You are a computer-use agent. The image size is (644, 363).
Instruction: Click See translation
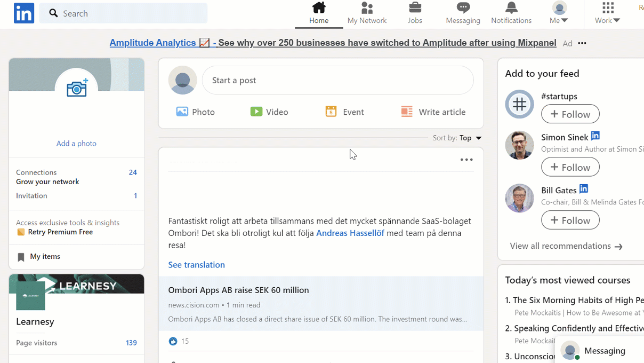[x=196, y=265]
